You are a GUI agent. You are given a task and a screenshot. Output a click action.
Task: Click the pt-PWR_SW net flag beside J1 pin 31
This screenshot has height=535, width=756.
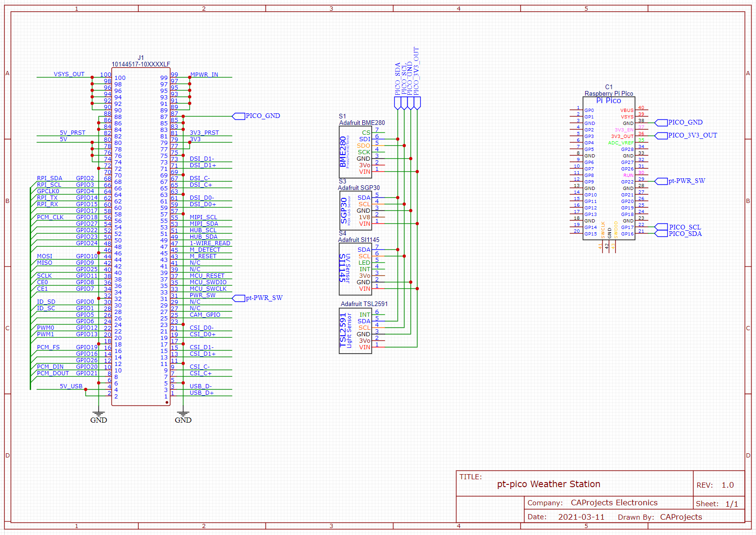point(258,298)
